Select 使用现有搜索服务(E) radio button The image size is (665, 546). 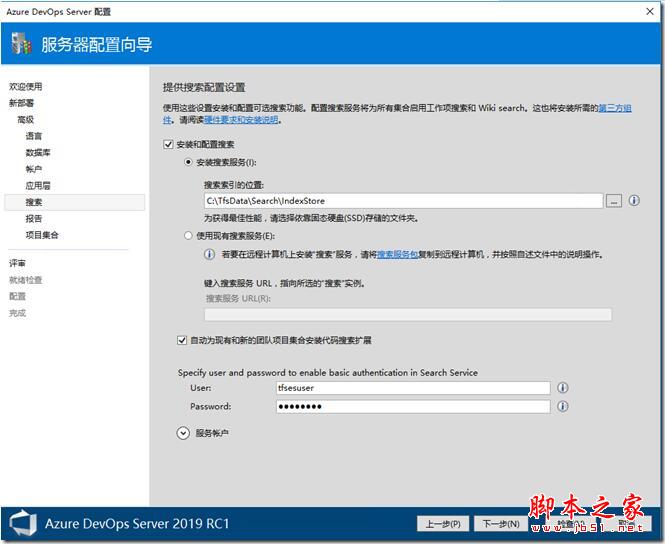point(188,235)
